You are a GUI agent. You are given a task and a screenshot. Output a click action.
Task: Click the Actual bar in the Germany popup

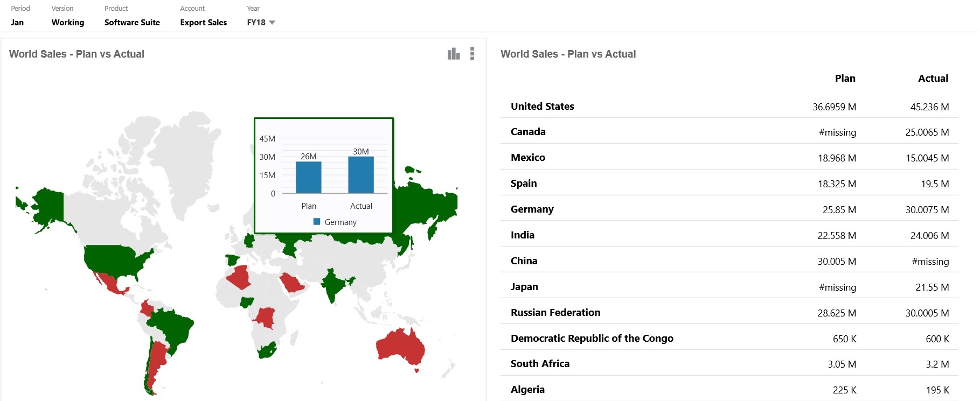pyautogui.click(x=361, y=175)
